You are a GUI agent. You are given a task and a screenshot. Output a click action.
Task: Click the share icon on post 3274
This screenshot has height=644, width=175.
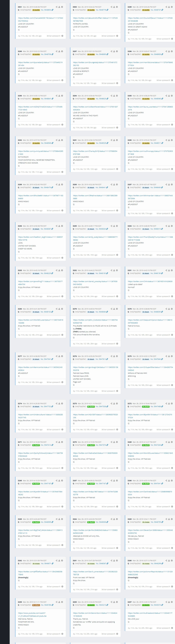click(56, 403)
